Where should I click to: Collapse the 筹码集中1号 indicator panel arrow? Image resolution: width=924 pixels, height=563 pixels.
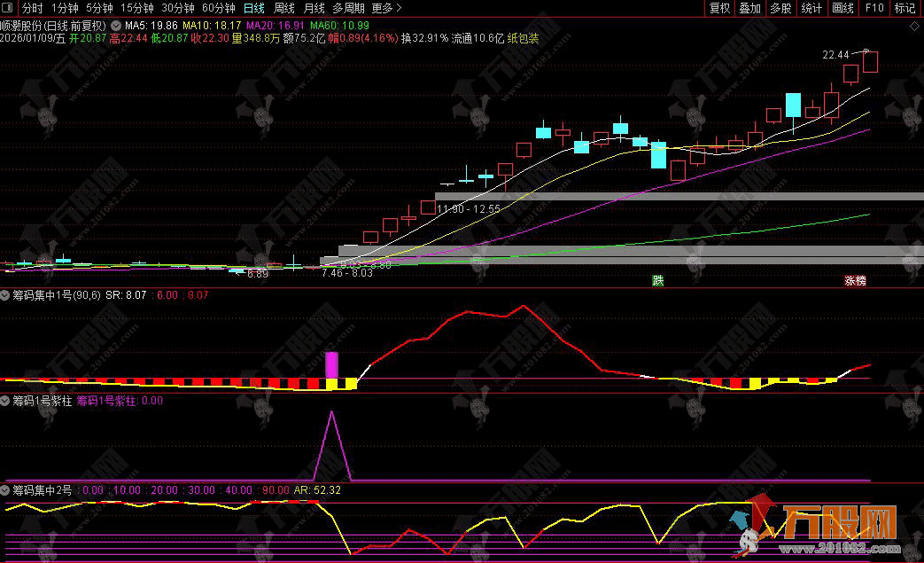click(5, 294)
